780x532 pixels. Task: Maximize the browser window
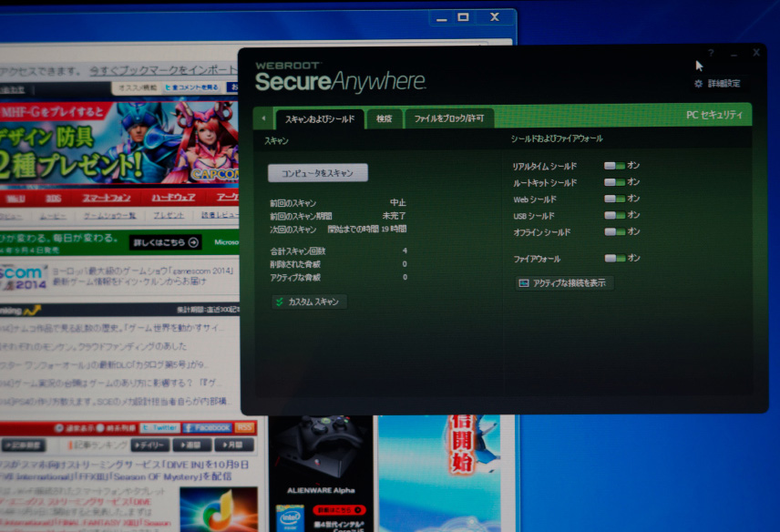point(463,17)
